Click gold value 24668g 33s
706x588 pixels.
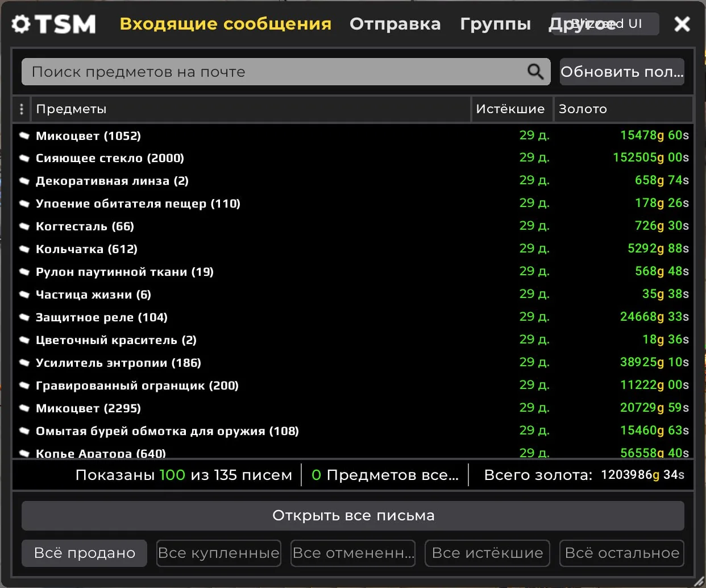654,317
